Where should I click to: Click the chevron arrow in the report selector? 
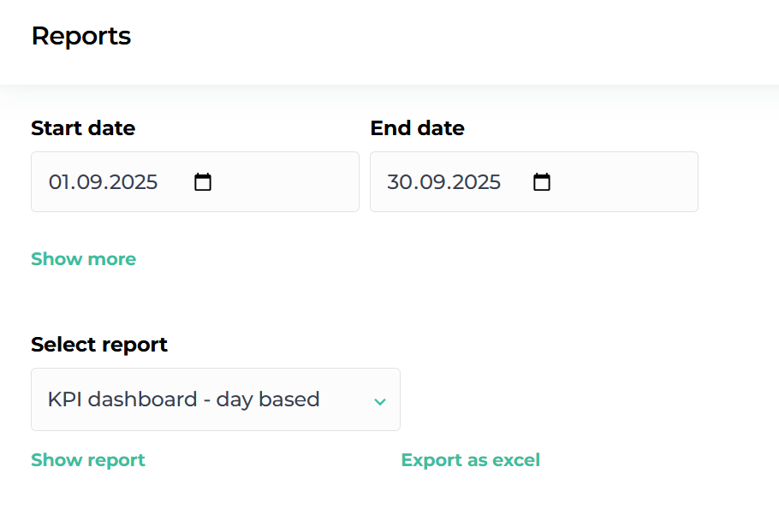(380, 401)
